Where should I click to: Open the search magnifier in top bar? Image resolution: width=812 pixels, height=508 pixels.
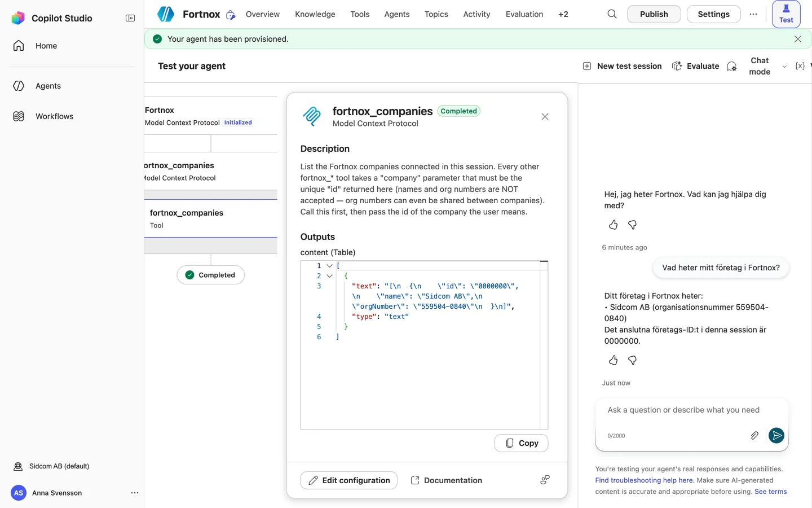[612, 14]
